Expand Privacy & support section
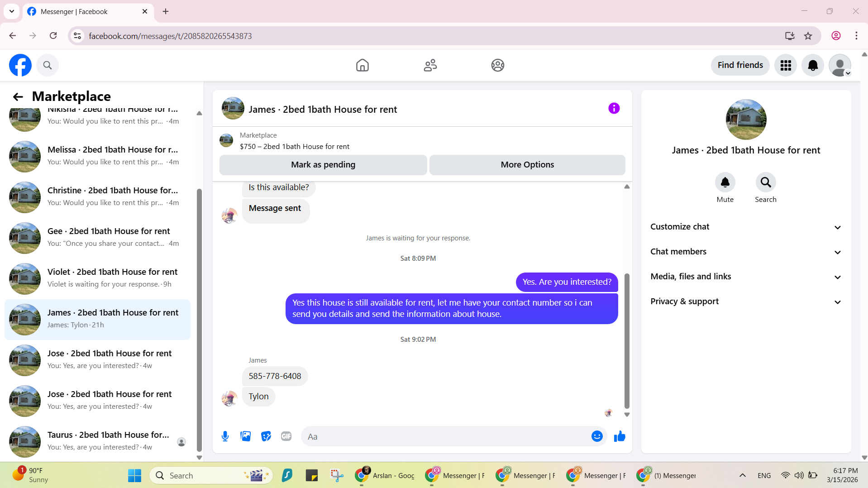This screenshot has height=488, width=868. [746, 301]
